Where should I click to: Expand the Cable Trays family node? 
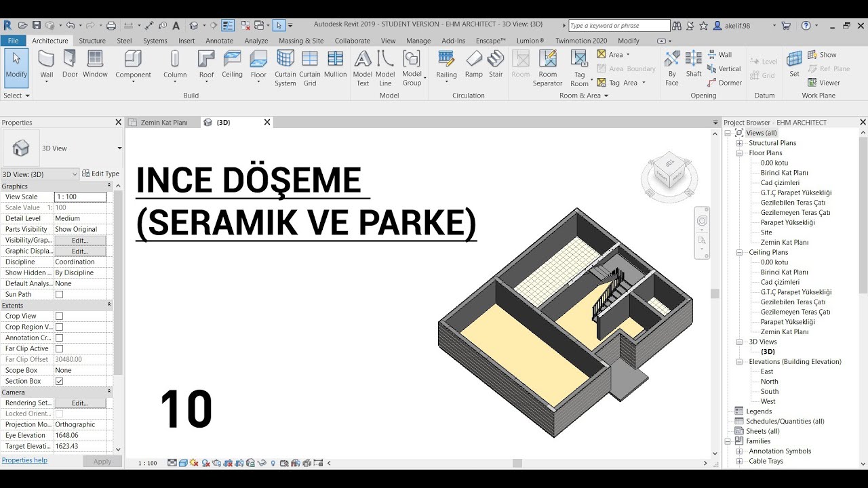(x=739, y=461)
